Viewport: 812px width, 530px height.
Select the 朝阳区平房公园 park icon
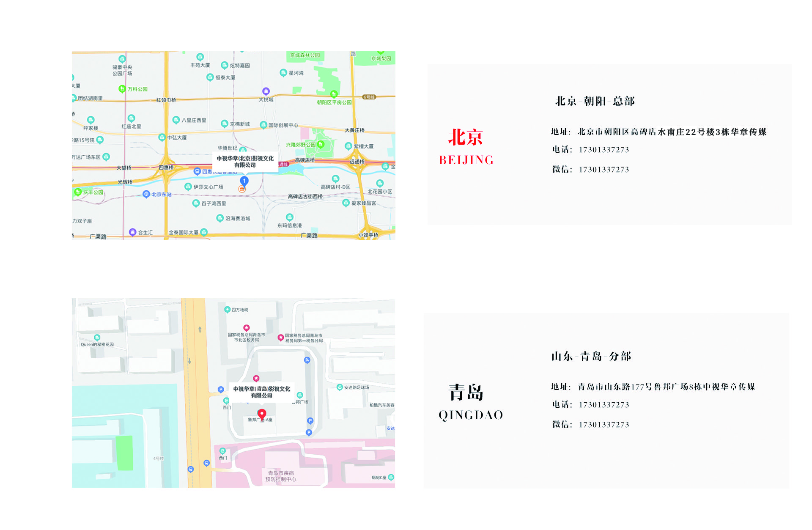pyautogui.click(x=334, y=94)
